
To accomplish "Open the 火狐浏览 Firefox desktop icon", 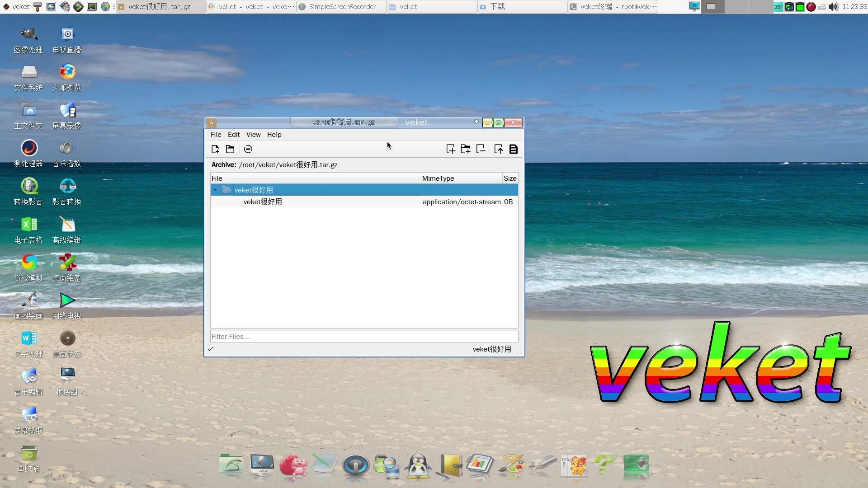I will (x=67, y=72).
